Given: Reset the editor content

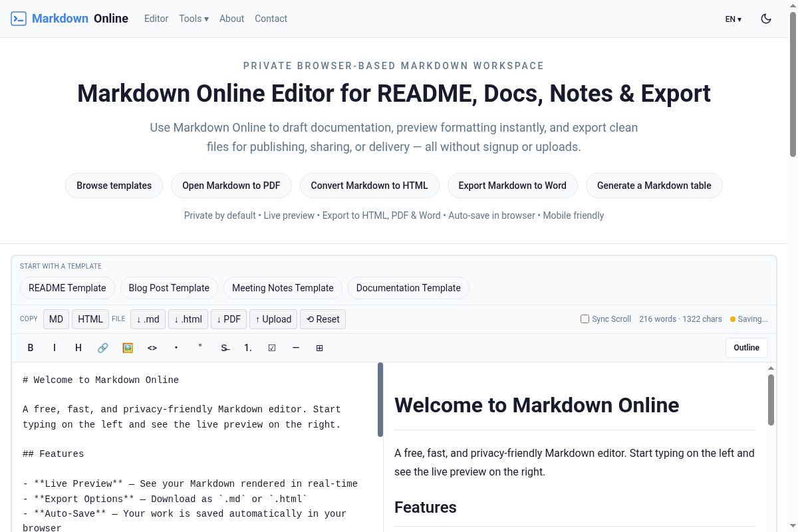Looking at the screenshot, I should pos(323,319).
